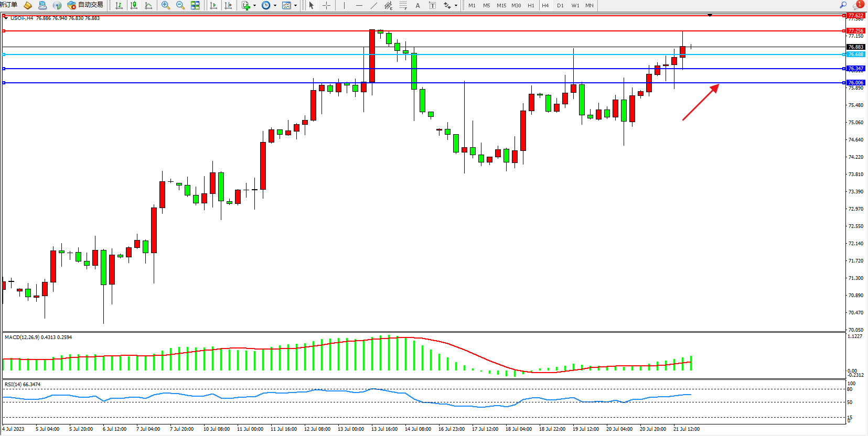Open the chart templates dropdown arrow
The width and height of the screenshot is (868, 436).
point(296,6)
